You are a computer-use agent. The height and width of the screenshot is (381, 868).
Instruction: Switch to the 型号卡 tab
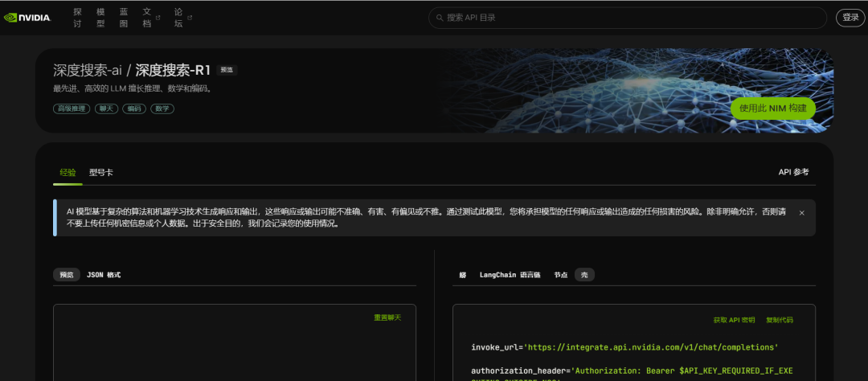click(x=101, y=173)
